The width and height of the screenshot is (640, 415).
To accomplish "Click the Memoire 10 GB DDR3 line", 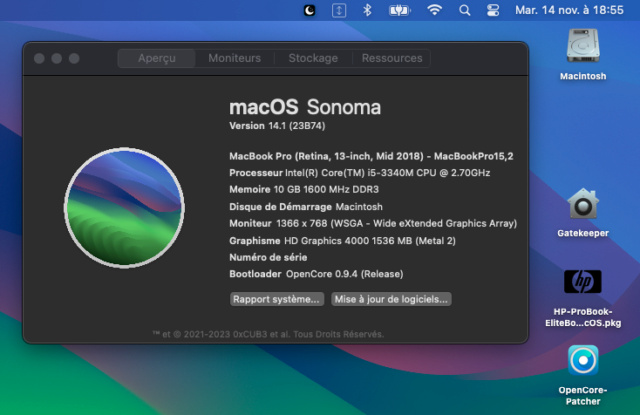I will [304, 190].
